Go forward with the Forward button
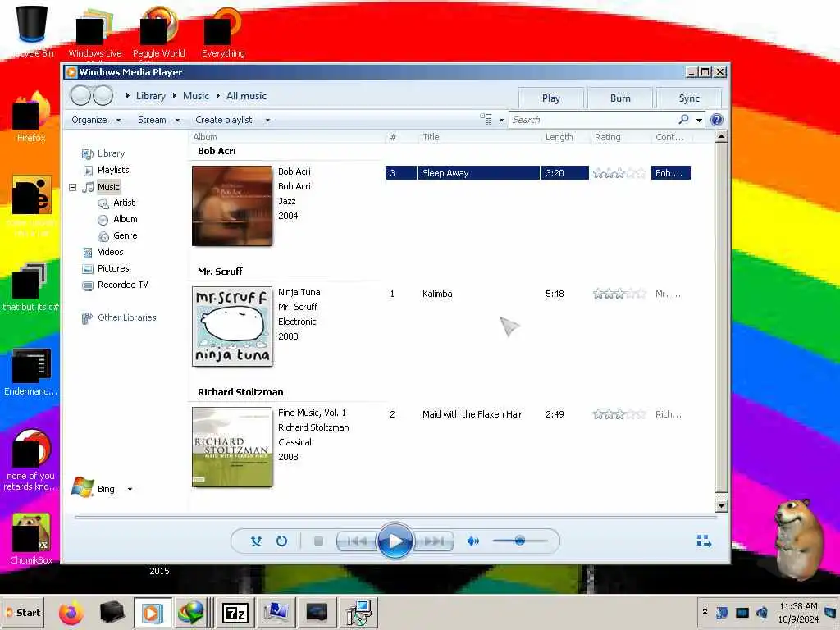The image size is (840, 630). [103, 96]
